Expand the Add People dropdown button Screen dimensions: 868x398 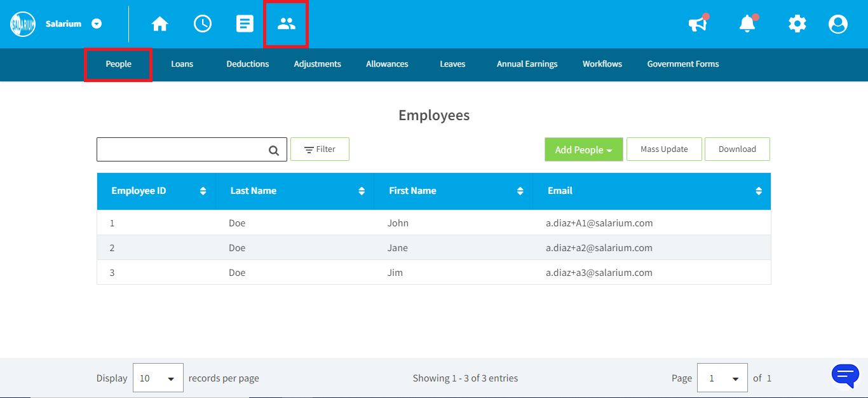coord(583,149)
